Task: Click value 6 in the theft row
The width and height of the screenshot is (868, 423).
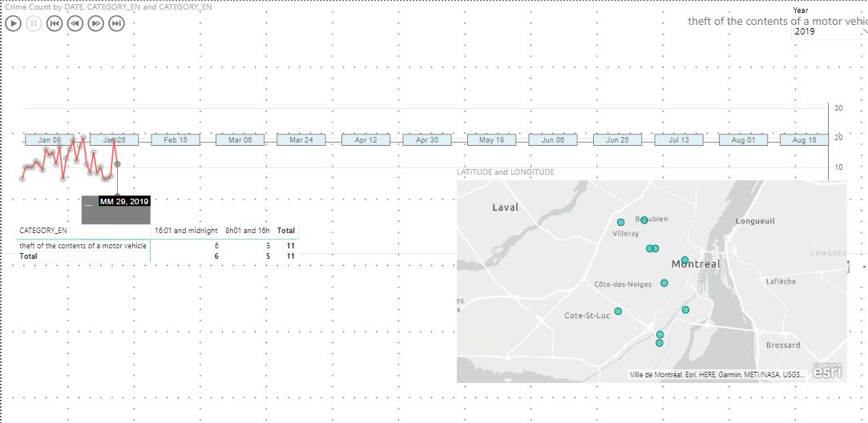Action: coord(216,245)
